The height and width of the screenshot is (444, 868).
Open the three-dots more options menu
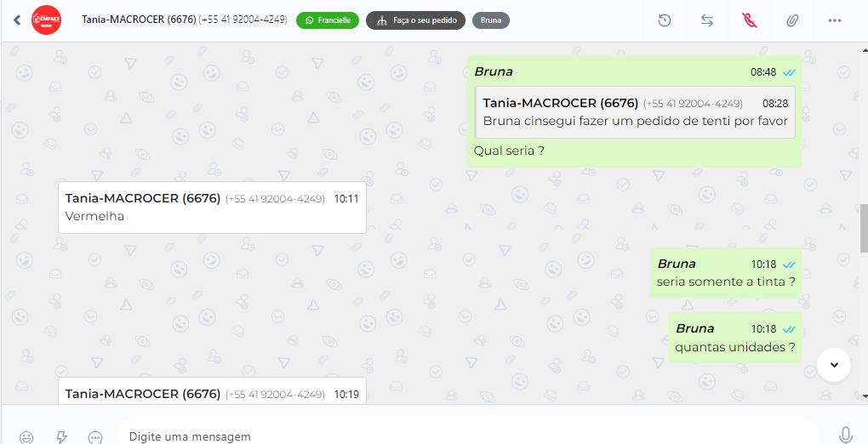835,20
